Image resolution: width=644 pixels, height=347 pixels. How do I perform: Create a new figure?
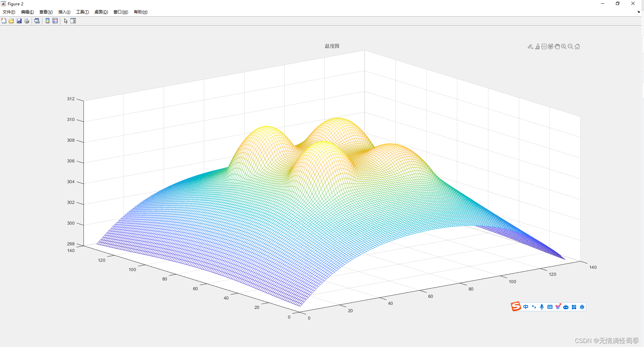(4, 21)
